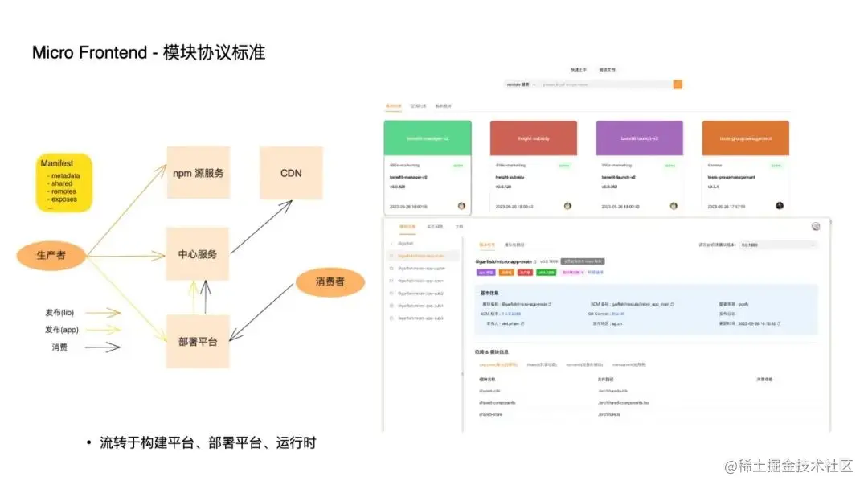Click the avatar icon on the benefit-launch-v2 card
This screenshot has width=868, height=489.
pyautogui.click(x=672, y=204)
